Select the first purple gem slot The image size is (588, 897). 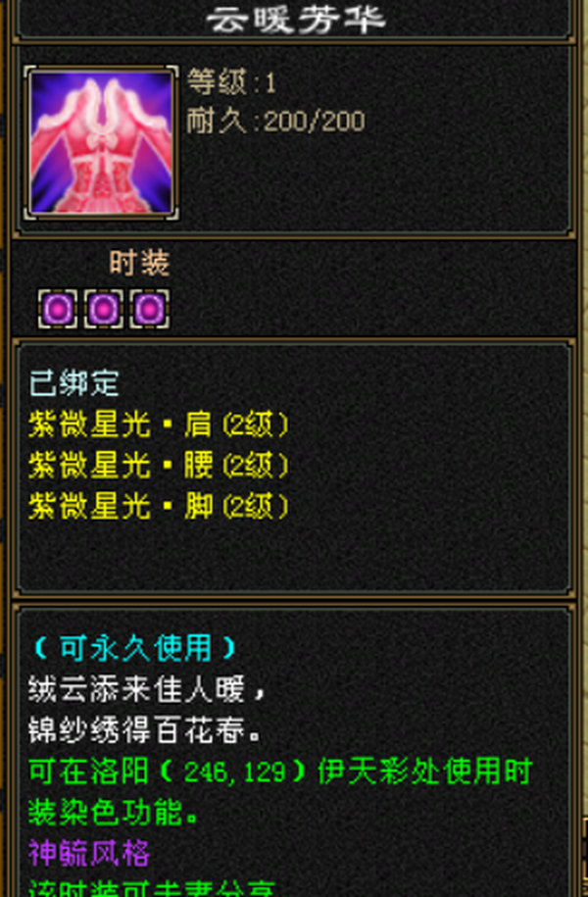coord(58,309)
